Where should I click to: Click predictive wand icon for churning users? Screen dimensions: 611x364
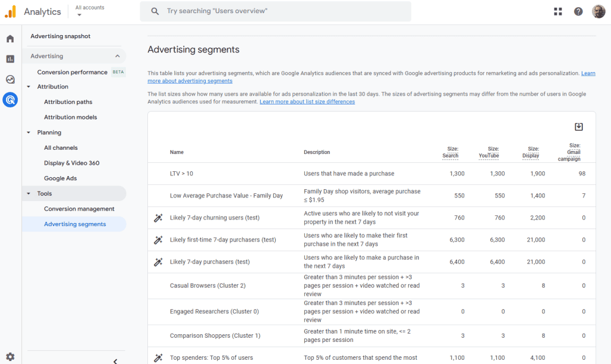pyautogui.click(x=158, y=218)
